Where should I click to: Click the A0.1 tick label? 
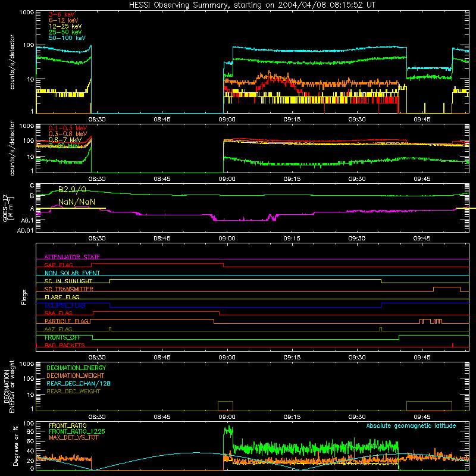(27, 220)
